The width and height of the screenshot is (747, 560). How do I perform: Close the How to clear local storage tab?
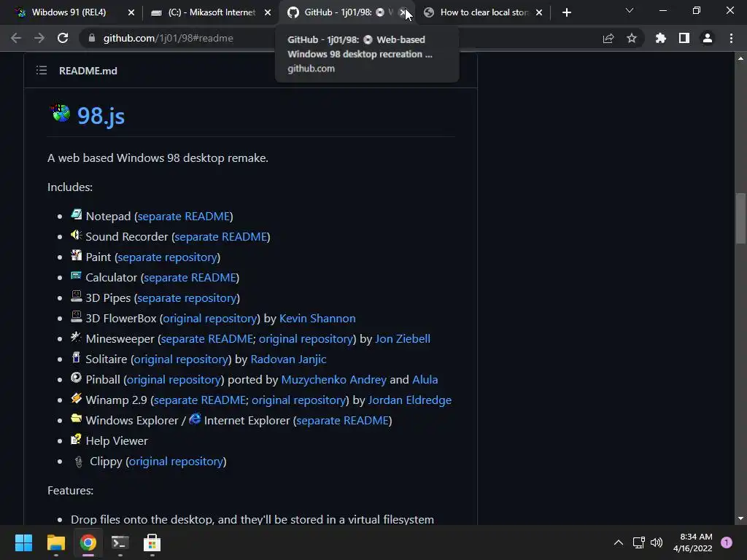pyautogui.click(x=539, y=12)
